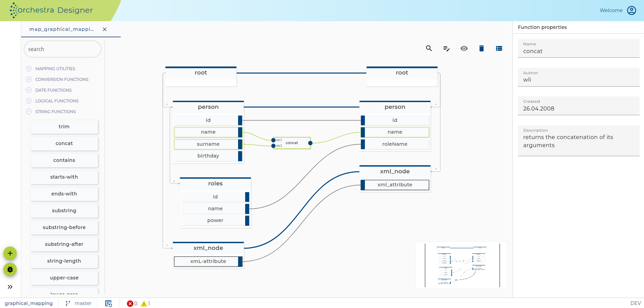Click the concat node on canvas

coord(292,143)
